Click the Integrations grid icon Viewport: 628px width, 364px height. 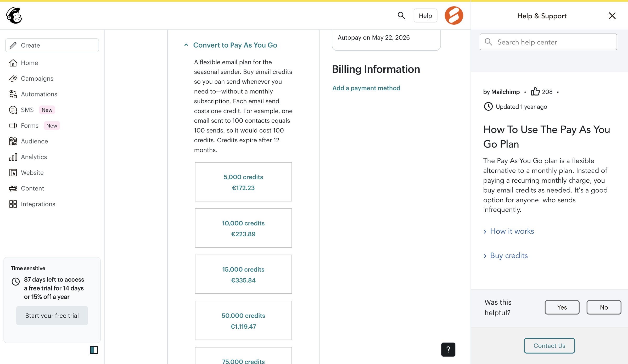(13, 204)
